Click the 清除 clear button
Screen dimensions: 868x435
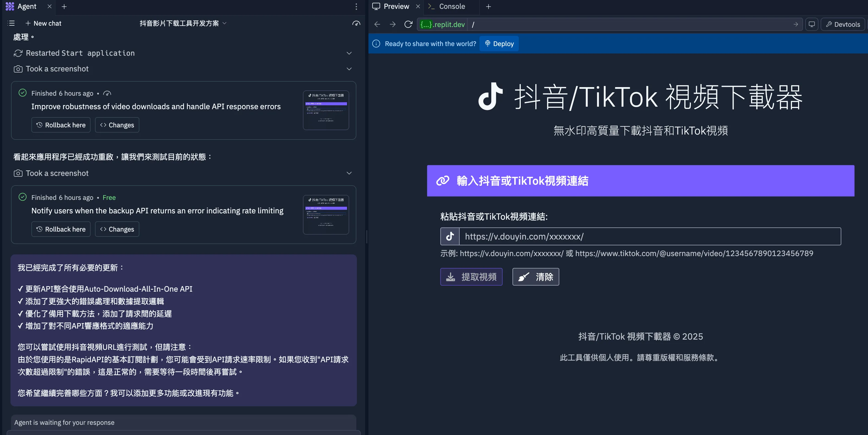[x=535, y=277]
